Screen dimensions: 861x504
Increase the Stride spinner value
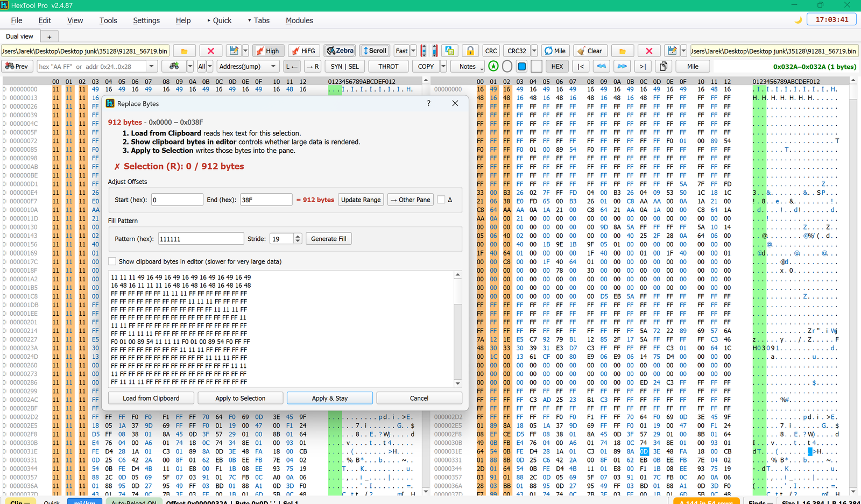[298, 236]
